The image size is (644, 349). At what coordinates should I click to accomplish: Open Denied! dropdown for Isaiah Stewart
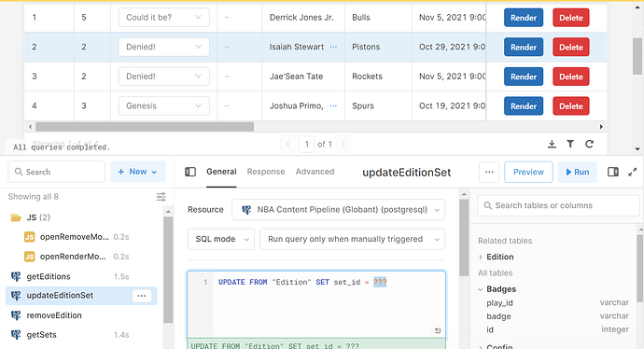point(164,47)
